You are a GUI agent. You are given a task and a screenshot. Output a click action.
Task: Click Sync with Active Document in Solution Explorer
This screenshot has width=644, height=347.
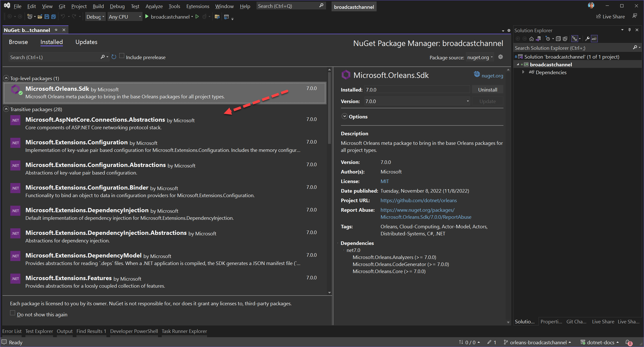[538, 38]
